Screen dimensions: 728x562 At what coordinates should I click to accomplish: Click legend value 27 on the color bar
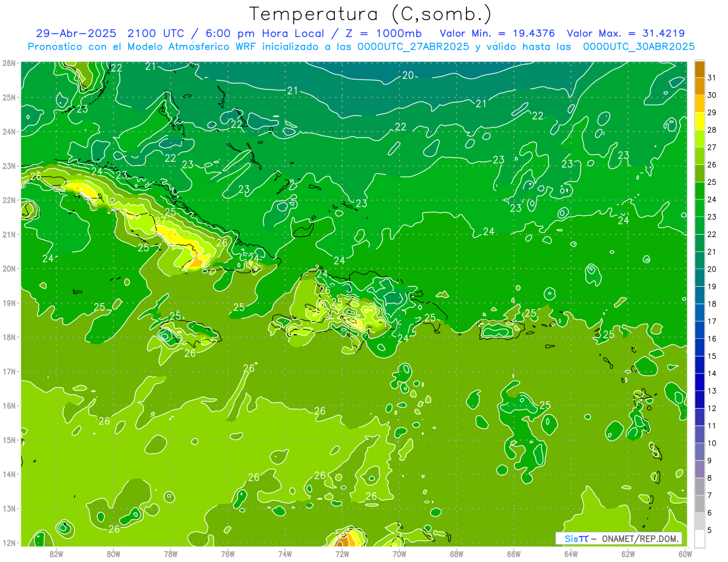tap(712, 147)
